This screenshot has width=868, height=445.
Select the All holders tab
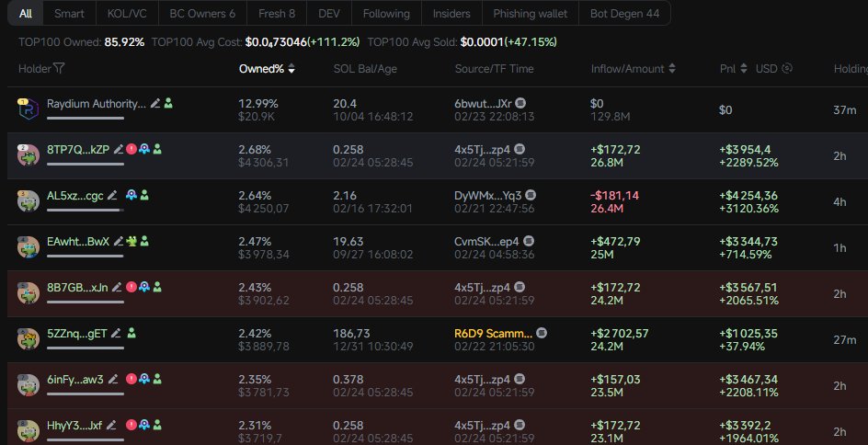26,13
